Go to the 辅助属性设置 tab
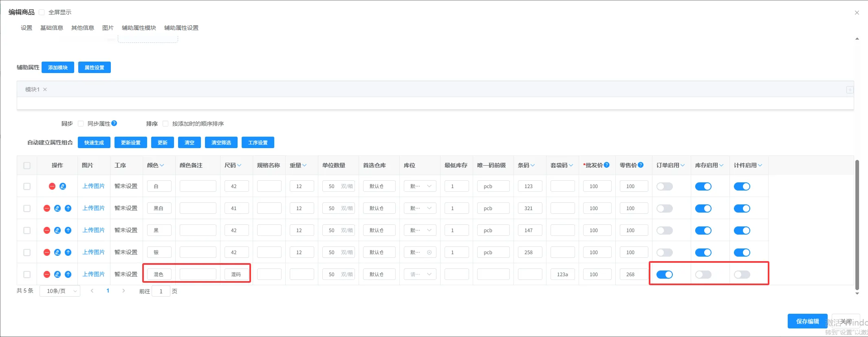This screenshot has width=868, height=337. (x=181, y=28)
